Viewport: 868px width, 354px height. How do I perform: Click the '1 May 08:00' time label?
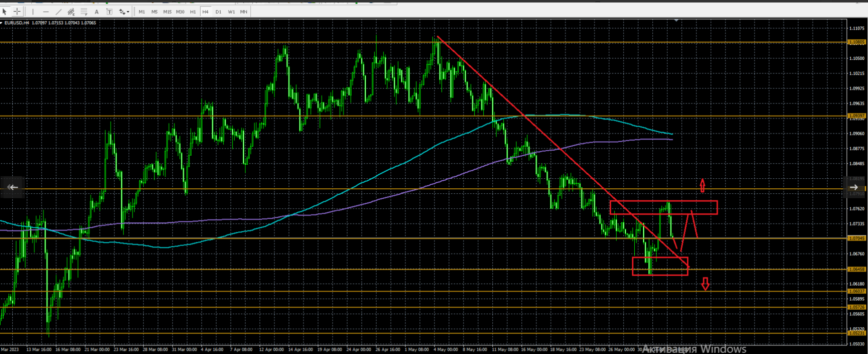(x=417, y=349)
